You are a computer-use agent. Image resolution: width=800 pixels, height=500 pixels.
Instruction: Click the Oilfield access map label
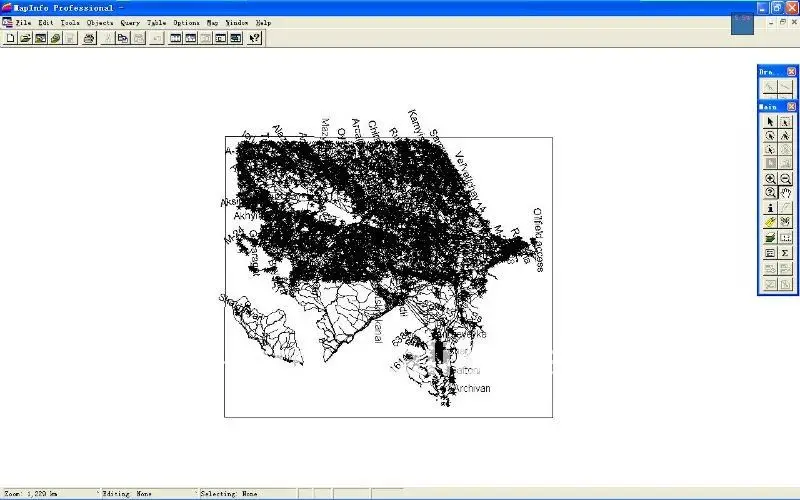pos(538,240)
